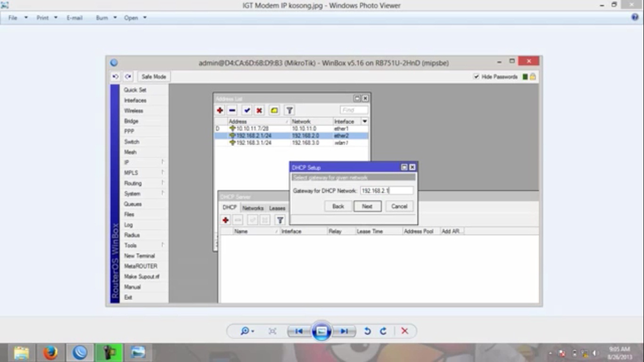644x362 pixels.
Task: Click Make Supout.rif in sidebar
Action: 144,276
